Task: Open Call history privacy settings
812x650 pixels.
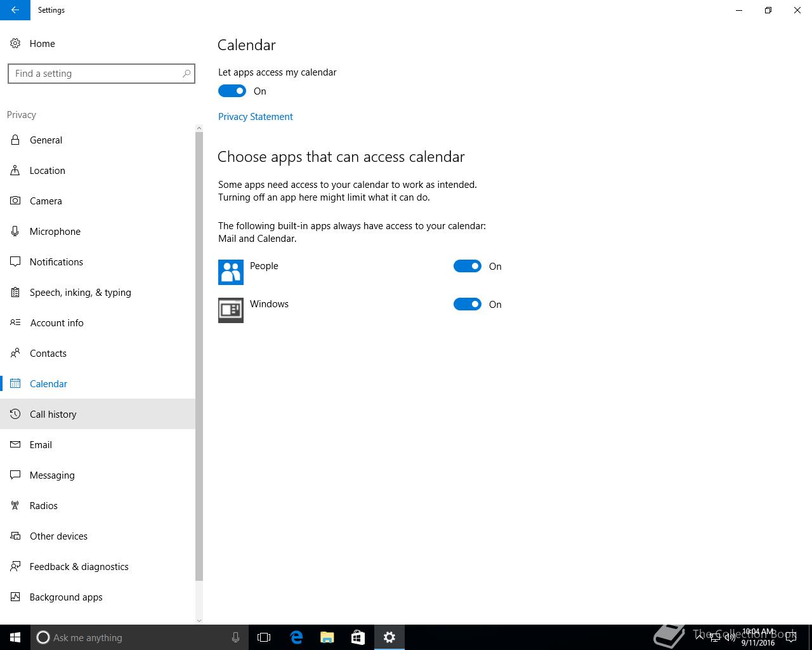Action: pyautogui.click(x=98, y=414)
